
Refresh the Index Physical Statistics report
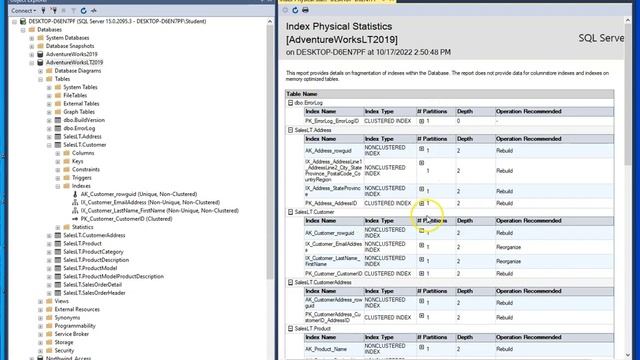point(295,10)
